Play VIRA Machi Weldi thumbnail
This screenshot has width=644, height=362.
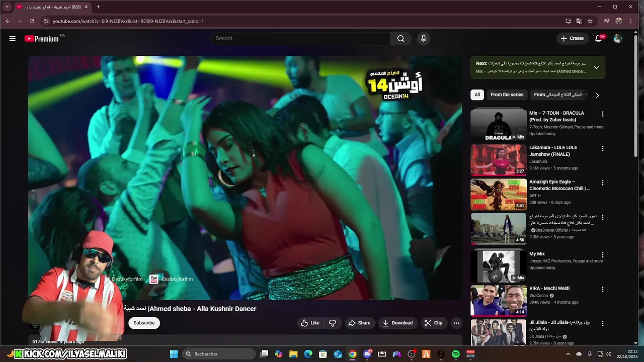coord(499,301)
